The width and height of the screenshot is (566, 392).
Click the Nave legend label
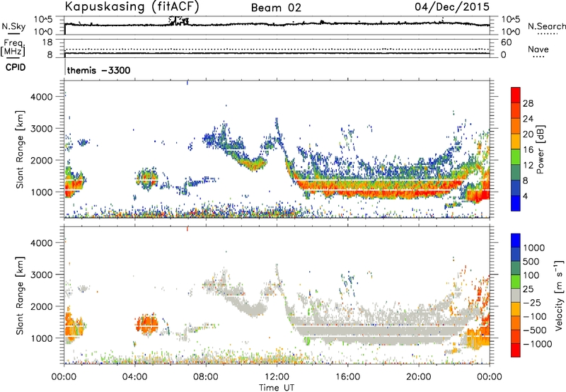click(538, 49)
